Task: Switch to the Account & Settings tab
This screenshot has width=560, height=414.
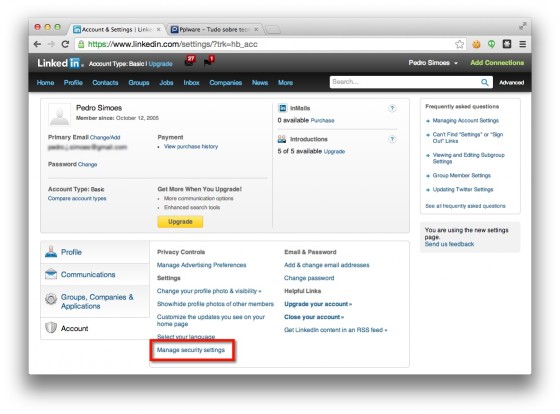Action: click(116, 29)
